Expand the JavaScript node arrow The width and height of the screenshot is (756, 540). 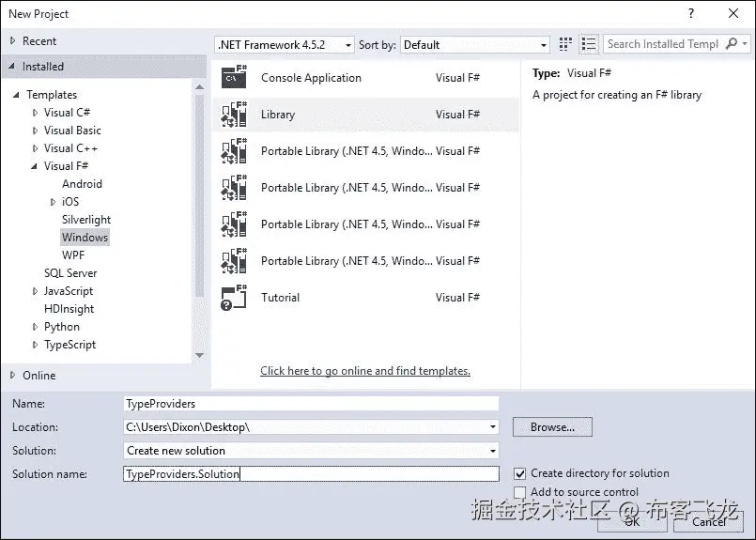[35, 291]
